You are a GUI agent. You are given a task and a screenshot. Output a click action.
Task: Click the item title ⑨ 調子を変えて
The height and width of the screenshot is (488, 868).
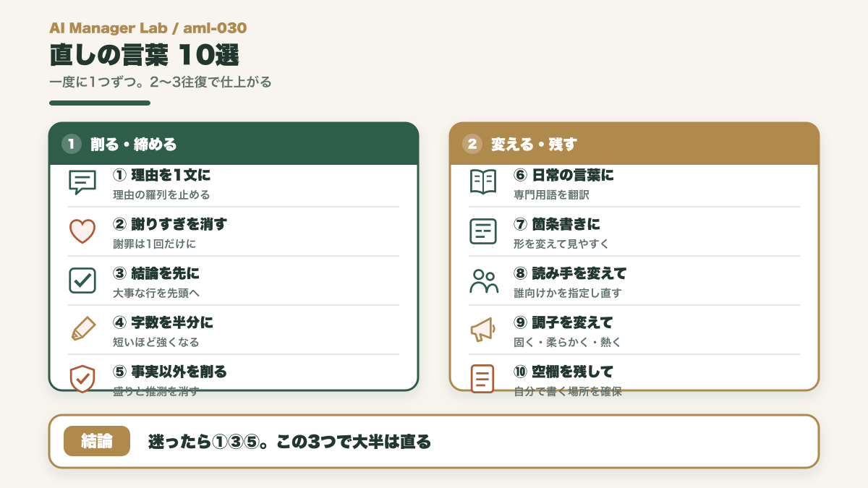(563, 322)
